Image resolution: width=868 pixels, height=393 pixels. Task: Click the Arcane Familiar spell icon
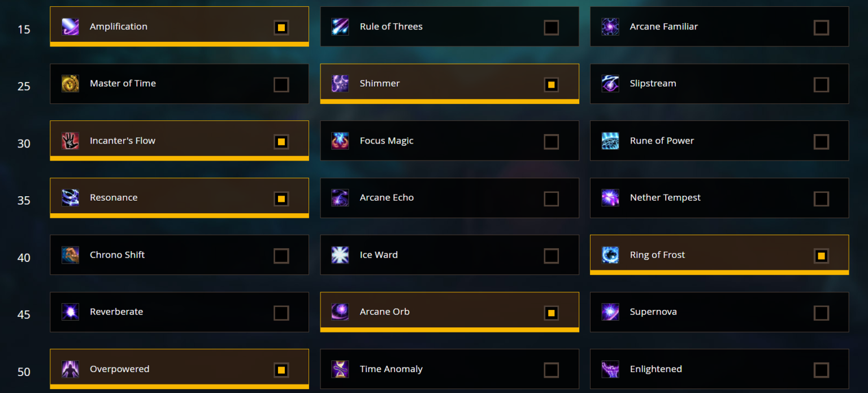[610, 27]
